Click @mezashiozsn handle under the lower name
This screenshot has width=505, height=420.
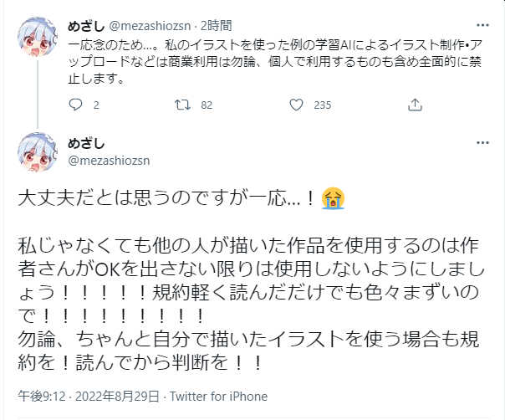(108, 160)
